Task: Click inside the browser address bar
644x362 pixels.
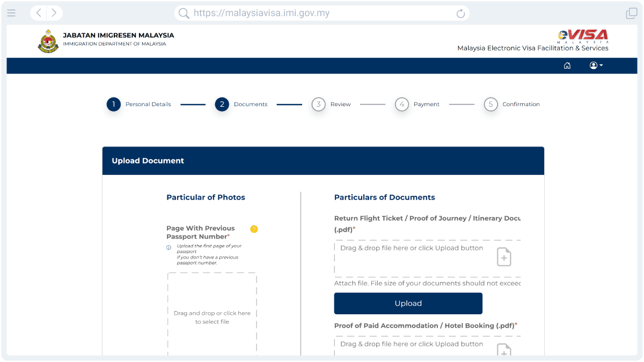Action: 322,13
